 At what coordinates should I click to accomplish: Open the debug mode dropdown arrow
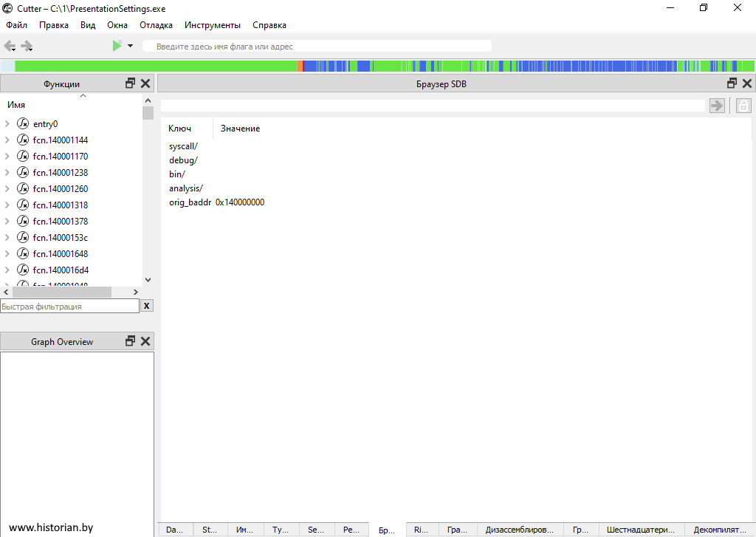coord(131,46)
